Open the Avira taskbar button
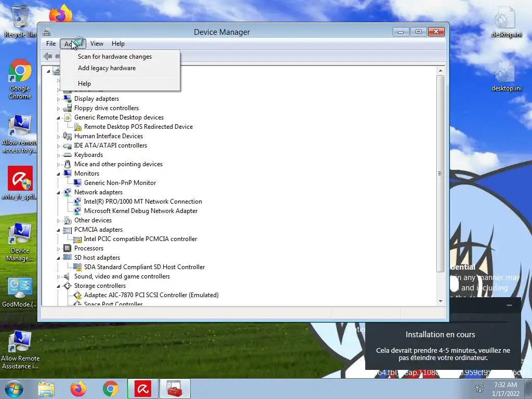The width and height of the screenshot is (532, 399). [142, 389]
